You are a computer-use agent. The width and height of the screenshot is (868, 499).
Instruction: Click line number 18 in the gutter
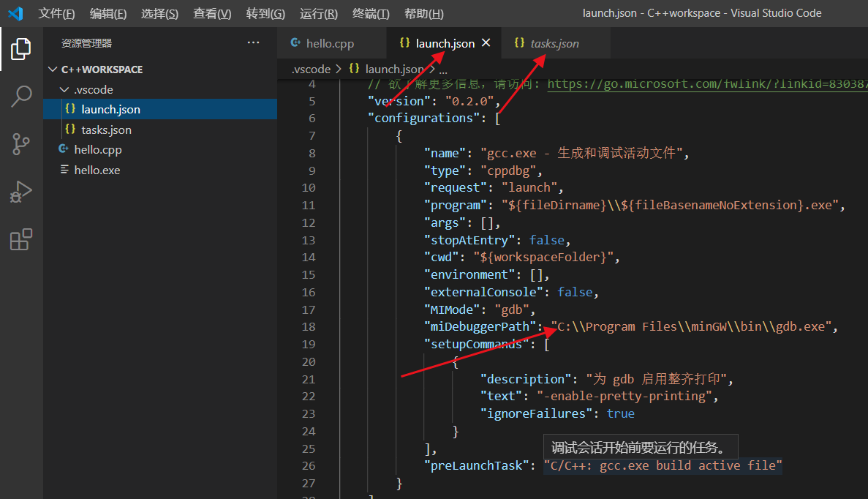click(x=309, y=326)
